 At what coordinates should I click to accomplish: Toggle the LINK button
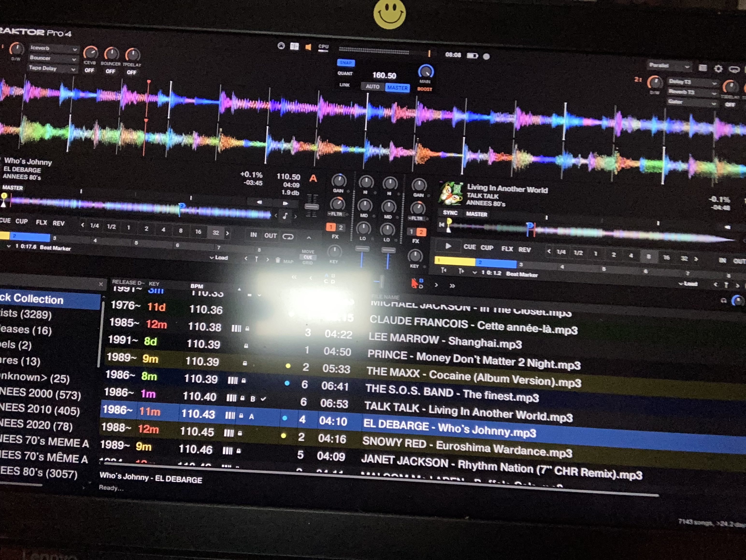click(344, 85)
